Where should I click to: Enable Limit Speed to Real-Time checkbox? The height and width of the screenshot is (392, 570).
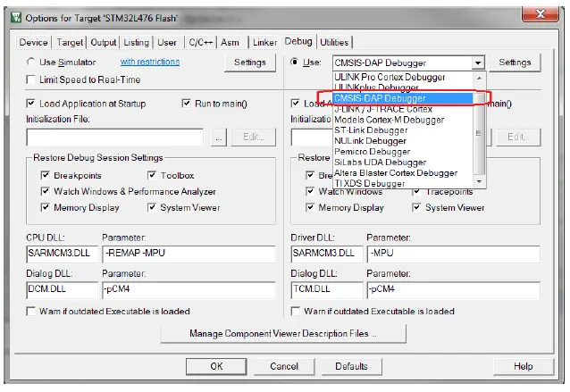point(31,79)
